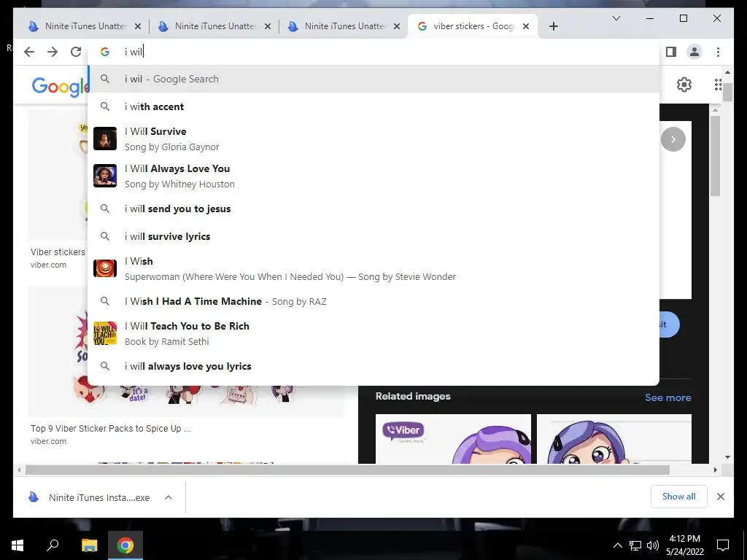Open the 'See more' related images link

(x=668, y=397)
